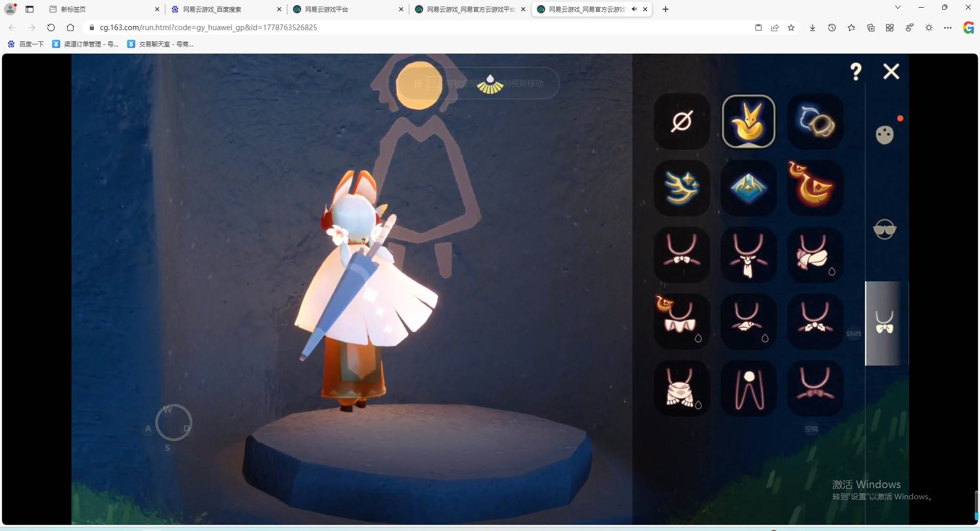This screenshot has width=980, height=531.
Task: Select the long pearl pendant necklace
Action: (x=749, y=389)
